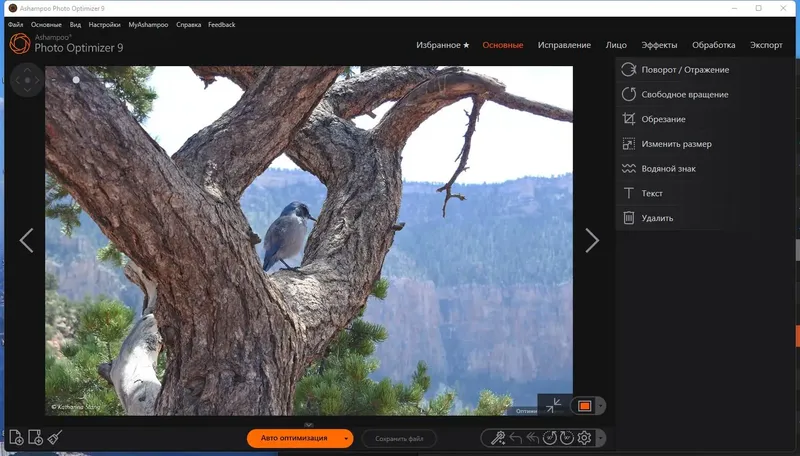The height and width of the screenshot is (456, 800).
Task: Expand dropdown arrow beside view mode square
Action: coord(601,406)
